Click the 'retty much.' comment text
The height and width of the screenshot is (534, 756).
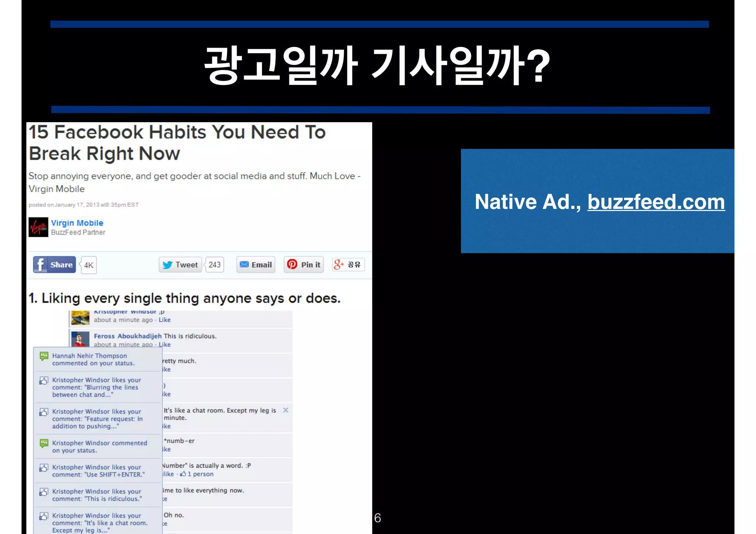click(179, 361)
